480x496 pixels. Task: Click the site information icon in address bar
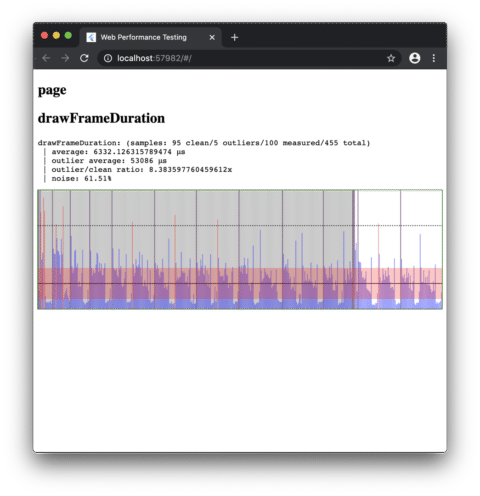pyautogui.click(x=108, y=58)
